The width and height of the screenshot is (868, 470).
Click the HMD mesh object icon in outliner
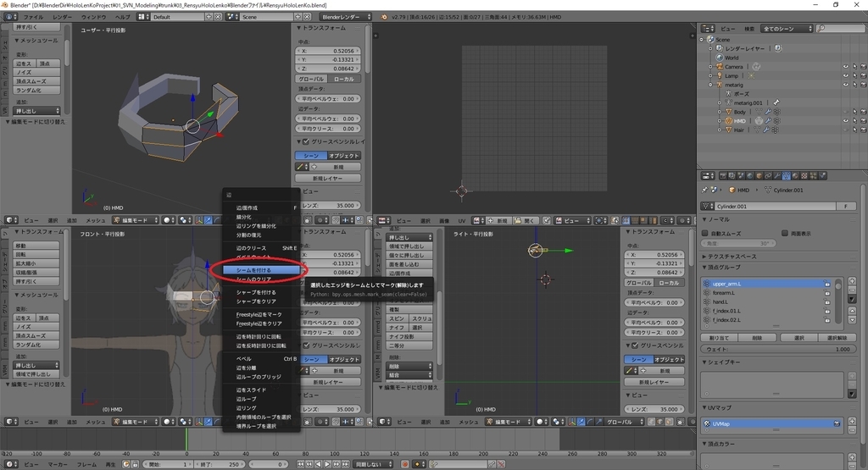(x=728, y=121)
